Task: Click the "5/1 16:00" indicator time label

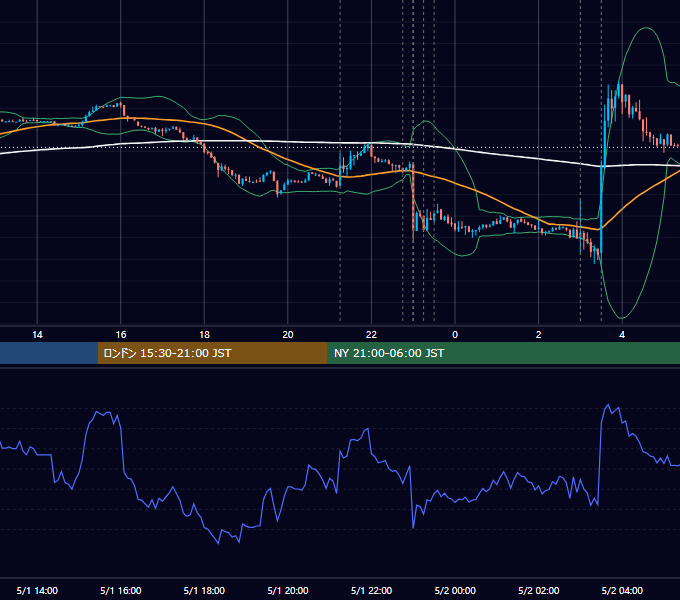Action: tap(121, 590)
